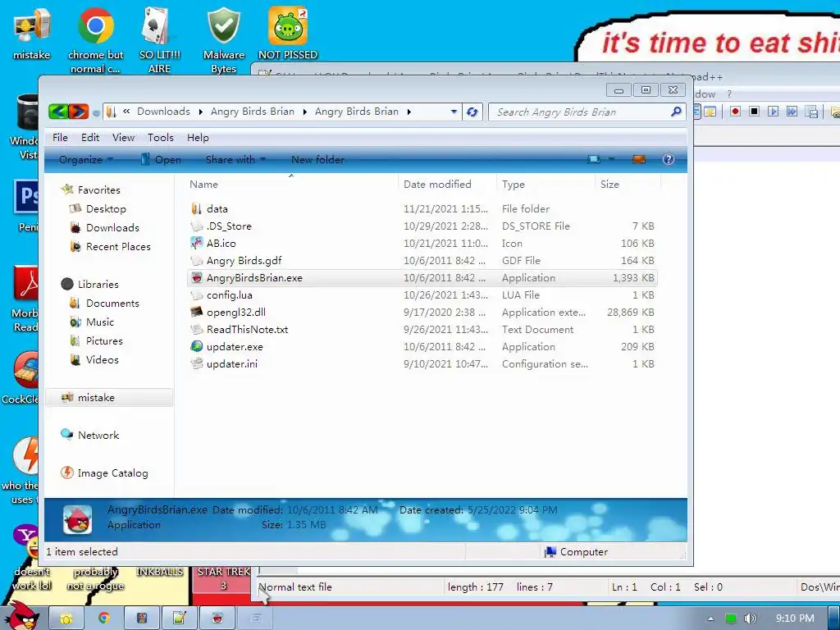The image size is (840, 630).
Task: Click Downloads in the address breadcrumb
Action: [163, 112]
